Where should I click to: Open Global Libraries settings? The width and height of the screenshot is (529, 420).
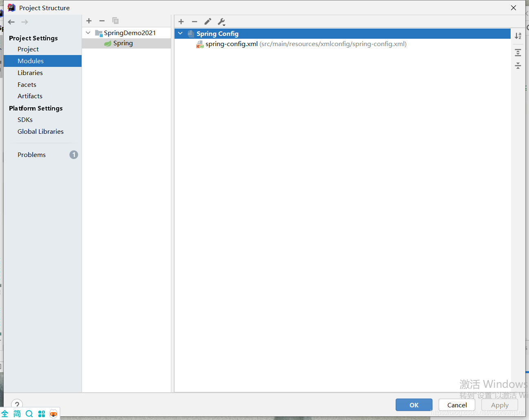(40, 131)
